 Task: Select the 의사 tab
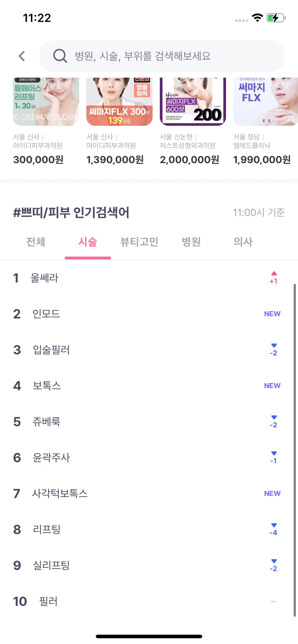pyautogui.click(x=243, y=242)
